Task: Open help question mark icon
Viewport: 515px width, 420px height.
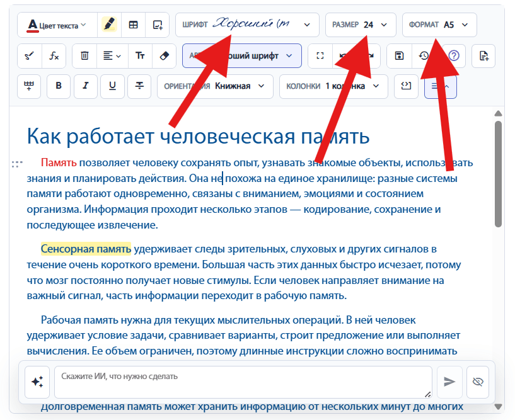Action: (454, 56)
